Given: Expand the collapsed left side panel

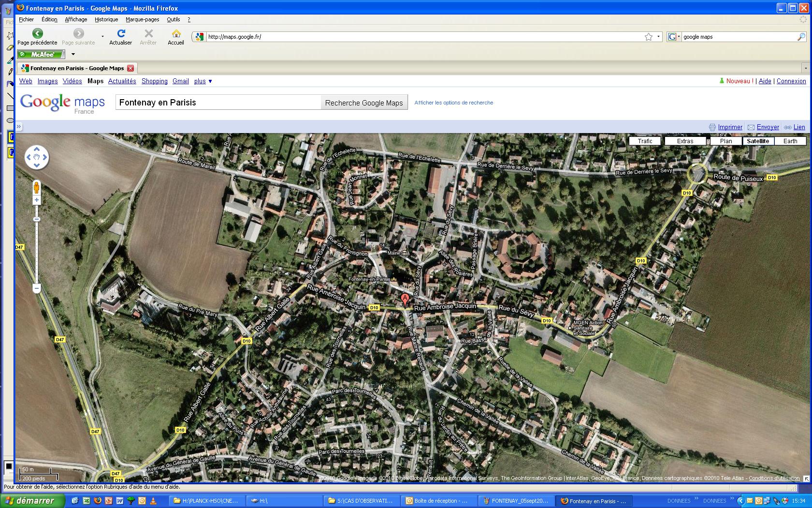Looking at the screenshot, I should click(19, 127).
